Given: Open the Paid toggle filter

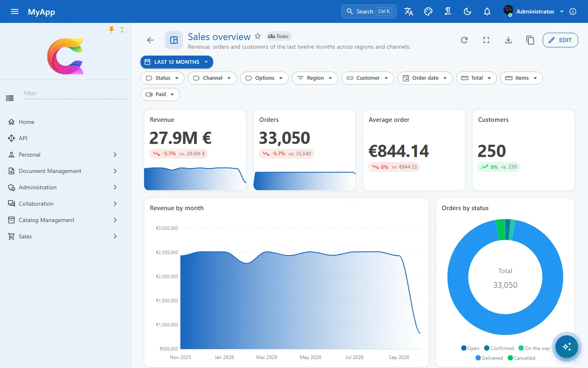Looking at the screenshot, I should click(160, 94).
